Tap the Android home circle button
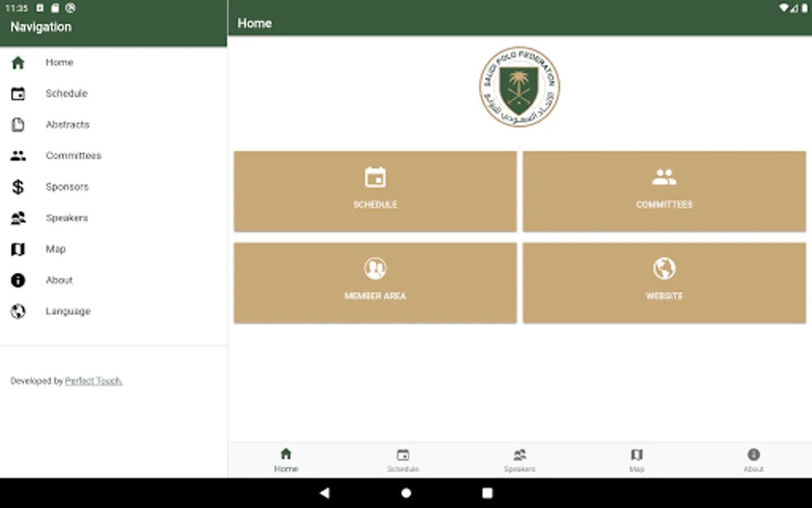812x508 pixels. tap(406, 493)
